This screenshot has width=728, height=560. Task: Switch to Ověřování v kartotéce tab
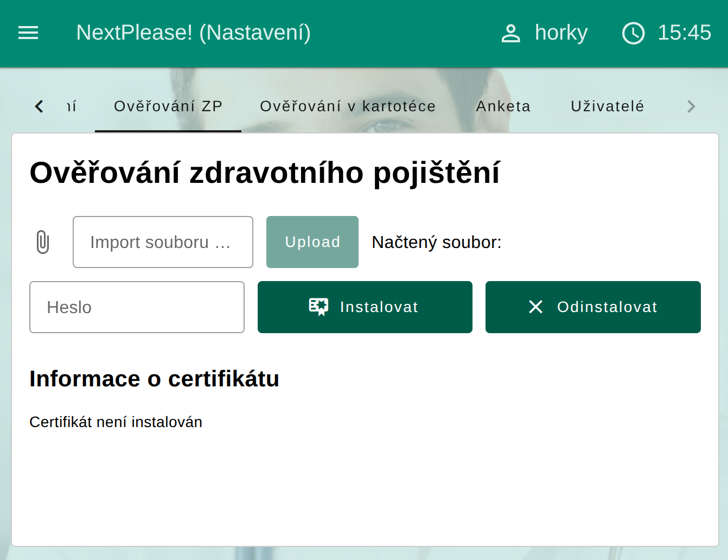coord(348,106)
